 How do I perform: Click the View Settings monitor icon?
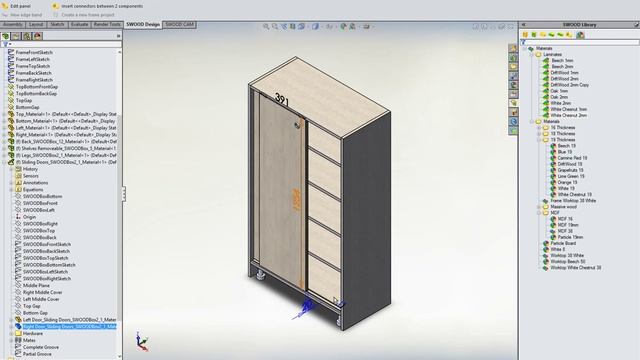[x=367, y=27]
